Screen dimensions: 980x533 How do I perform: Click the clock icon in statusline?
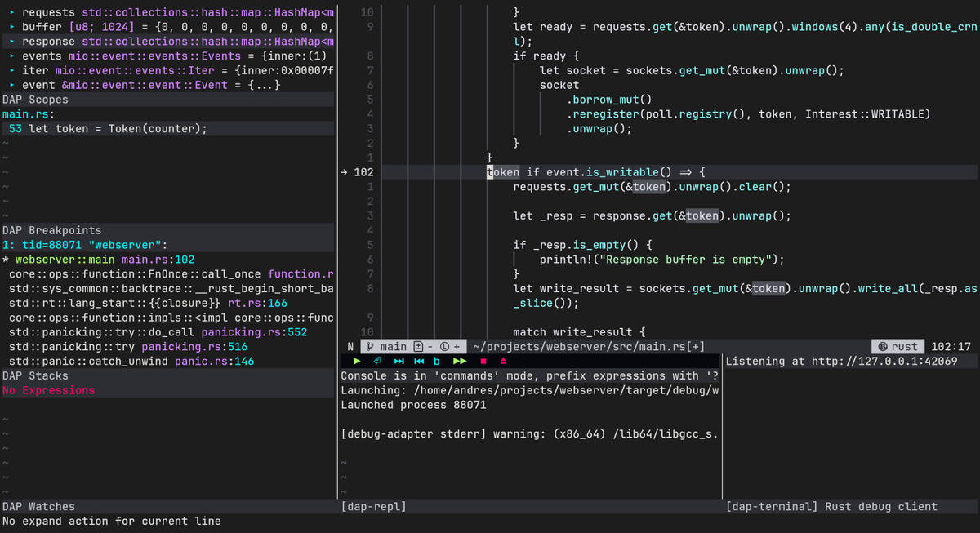(444, 347)
